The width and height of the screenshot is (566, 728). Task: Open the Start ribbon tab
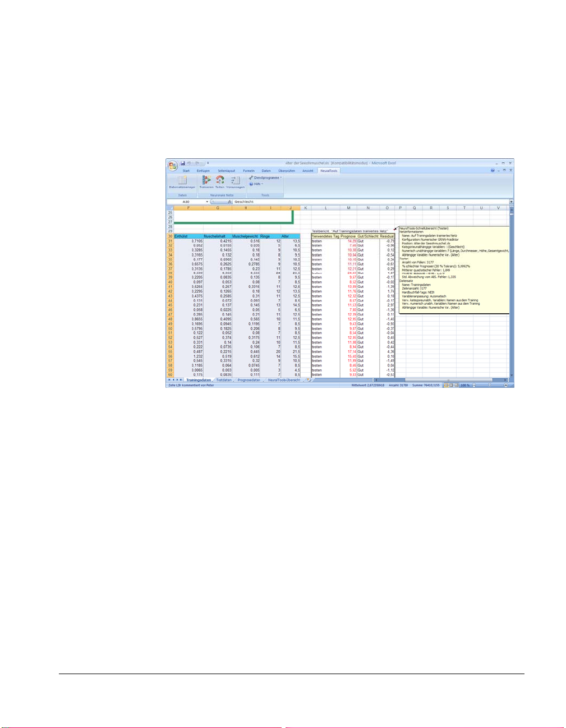click(186, 171)
